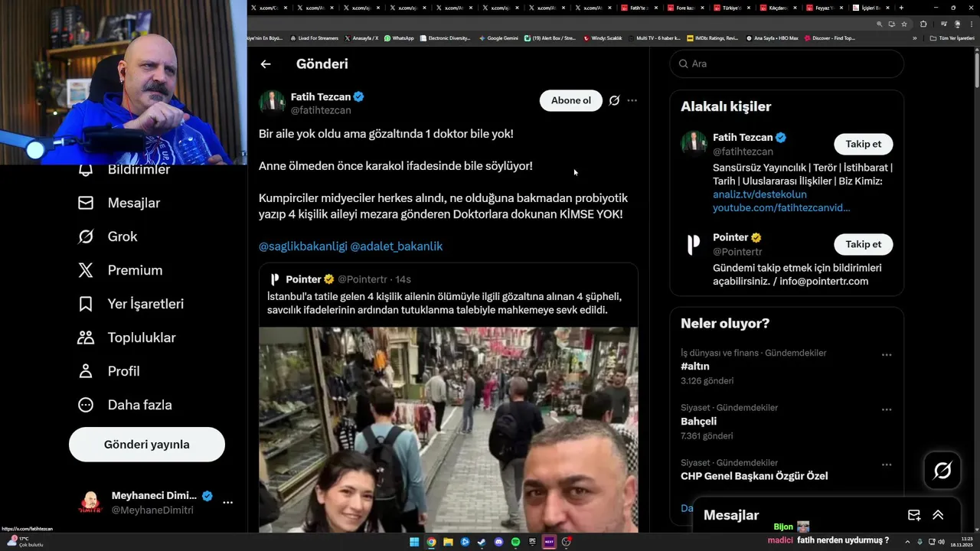Open the @adalet_bakanlik mention link
This screenshot has width=980, height=551.
396,246
